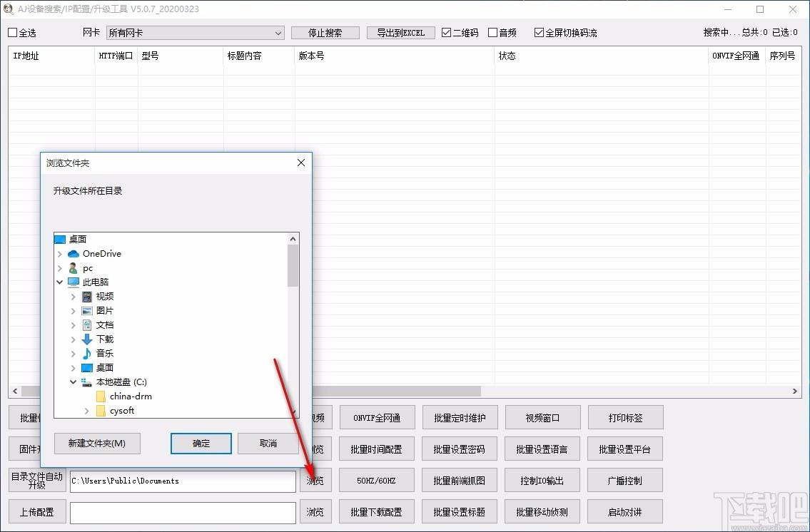Image resolution: width=810 pixels, height=532 pixels.
Task: Click the upgrade directory path field
Action: click(x=183, y=481)
